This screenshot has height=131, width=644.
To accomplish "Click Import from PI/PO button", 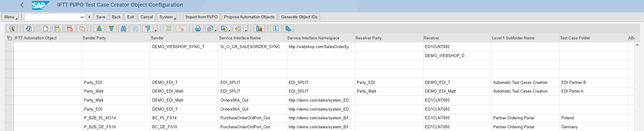I will pyautogui.click(x=201, y=17).
